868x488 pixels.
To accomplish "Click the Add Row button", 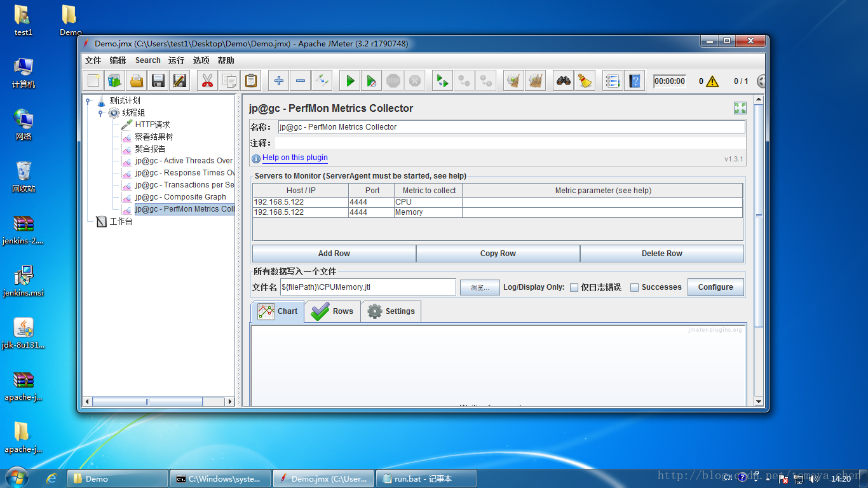I will (x=334, y=254).
